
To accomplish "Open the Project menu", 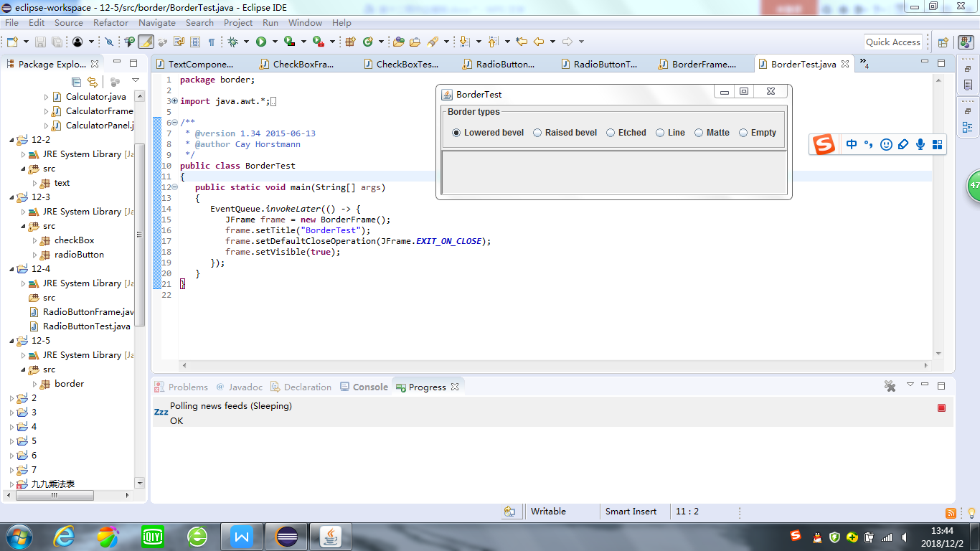I will (x=238, y=22).
